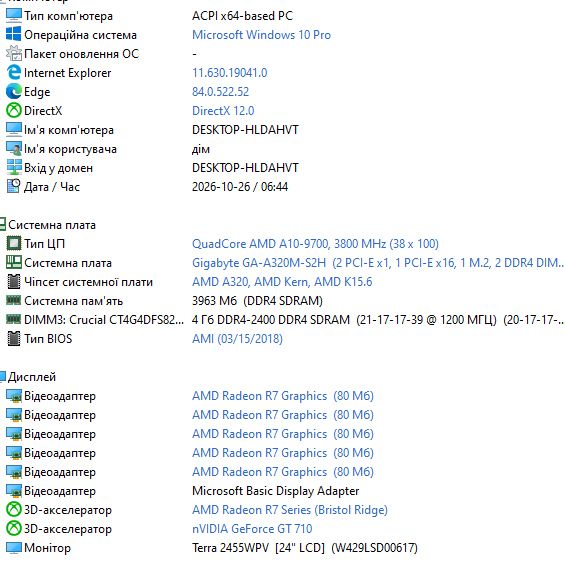
Task: Open the Gigabyte GA-A320M-S2H motherboard link
Action: click(378, 263)
